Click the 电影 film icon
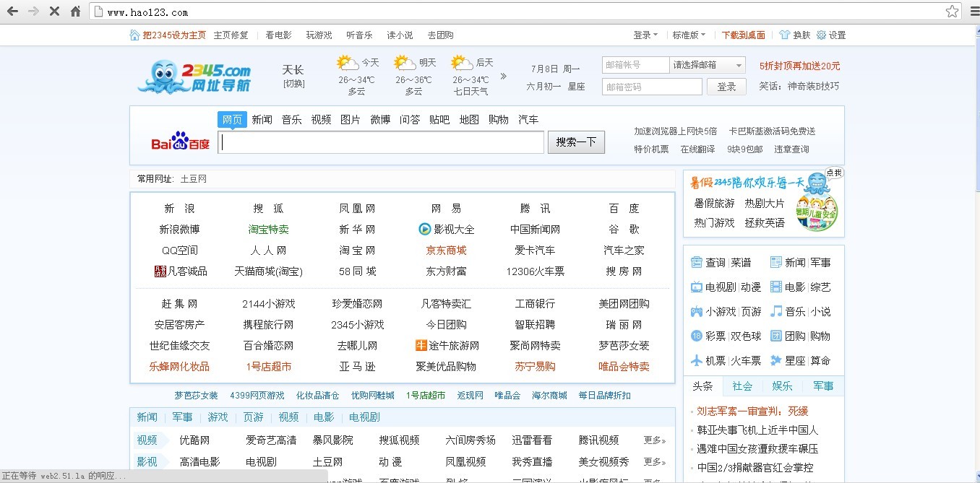The height and width of the screenshot is (483, 980). (x=776, y=287)
